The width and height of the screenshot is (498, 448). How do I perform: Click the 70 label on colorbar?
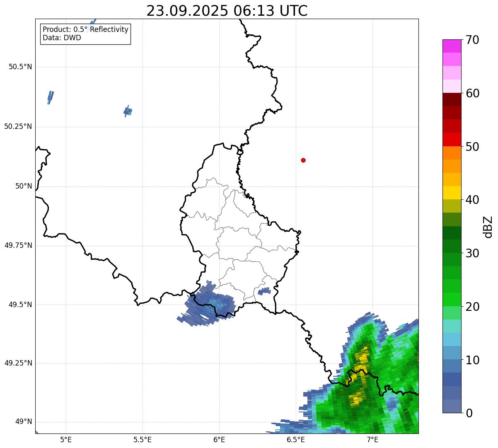coord(473,40)
